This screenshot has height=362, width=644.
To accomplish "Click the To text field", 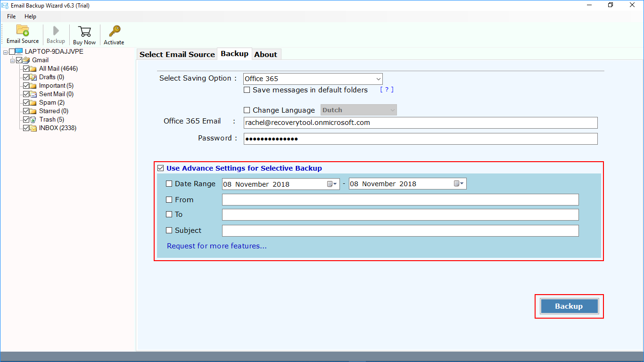I will (400, 214).
